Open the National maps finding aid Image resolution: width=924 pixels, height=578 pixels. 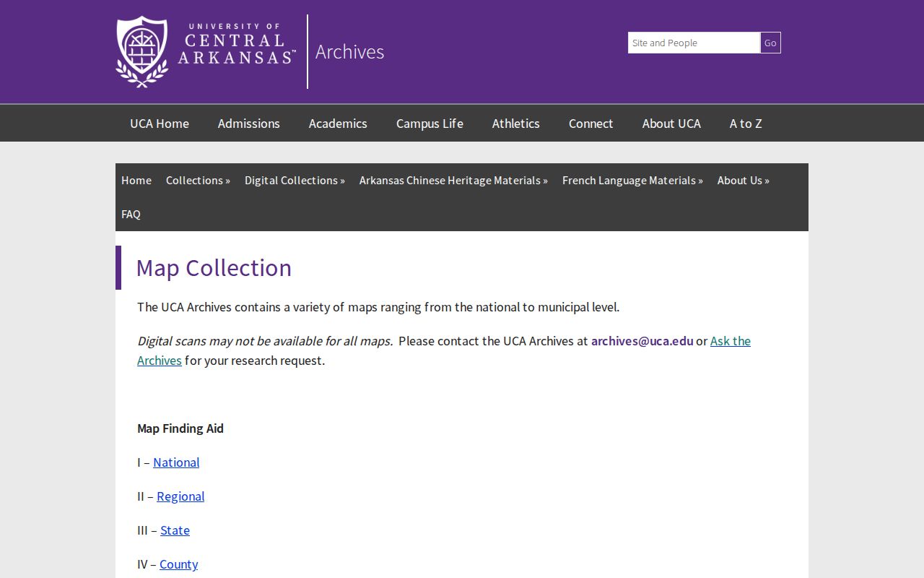[176, 462]
